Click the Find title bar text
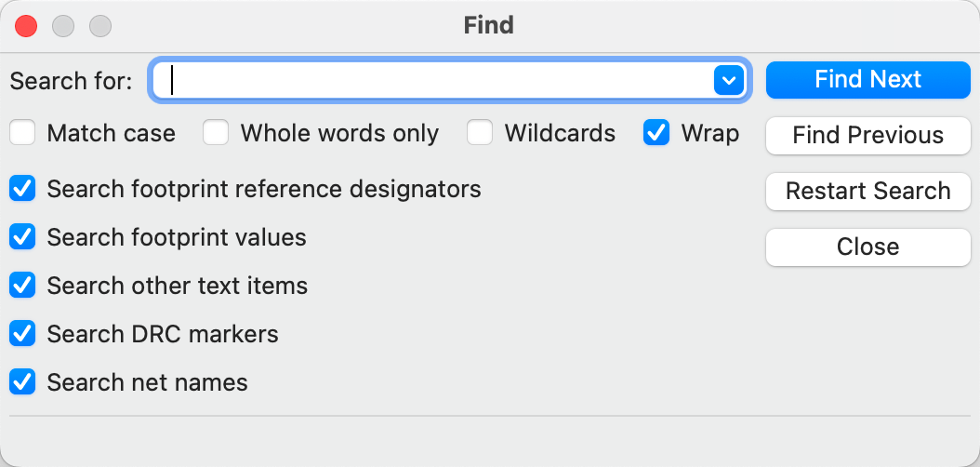Viewport: 980px width, 467px height. pos(489,25)
